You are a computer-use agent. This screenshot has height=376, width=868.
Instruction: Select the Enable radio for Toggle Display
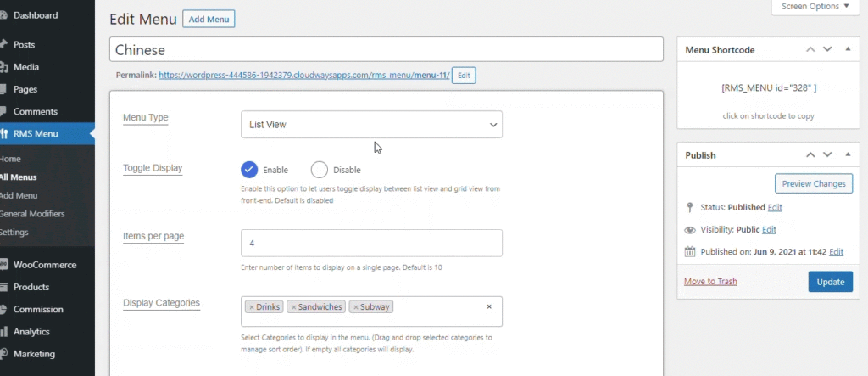point(250,170)
